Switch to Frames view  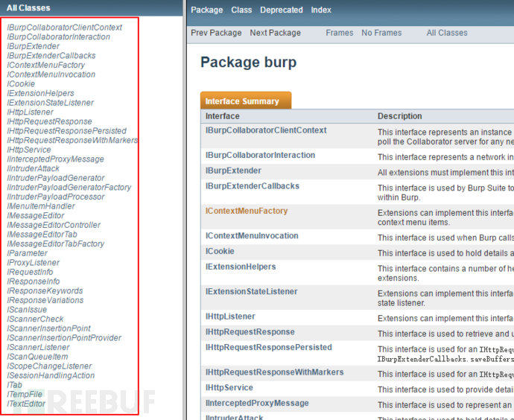(x=339, y=33)
